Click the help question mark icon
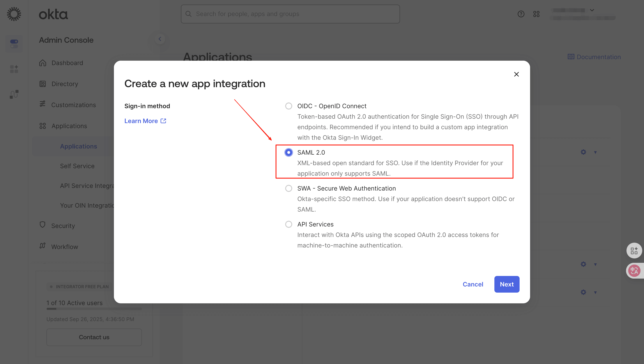This screenshot has height=364, width=644. pos(521,14)
